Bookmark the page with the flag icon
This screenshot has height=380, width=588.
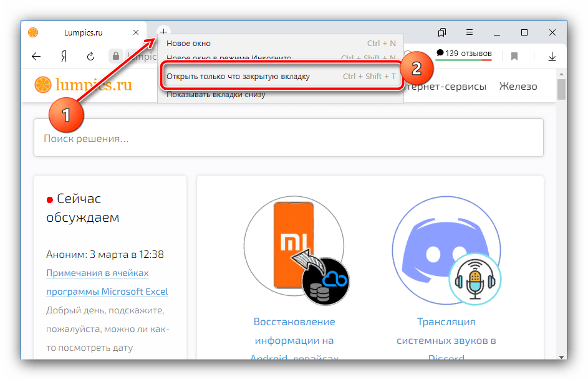tap(514, 57)
